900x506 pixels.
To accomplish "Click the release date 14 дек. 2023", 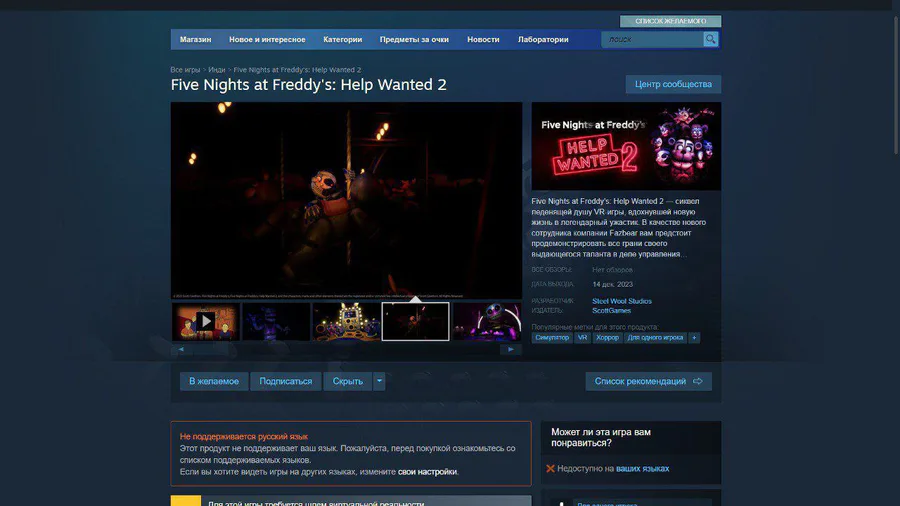I will coord(612,285).
